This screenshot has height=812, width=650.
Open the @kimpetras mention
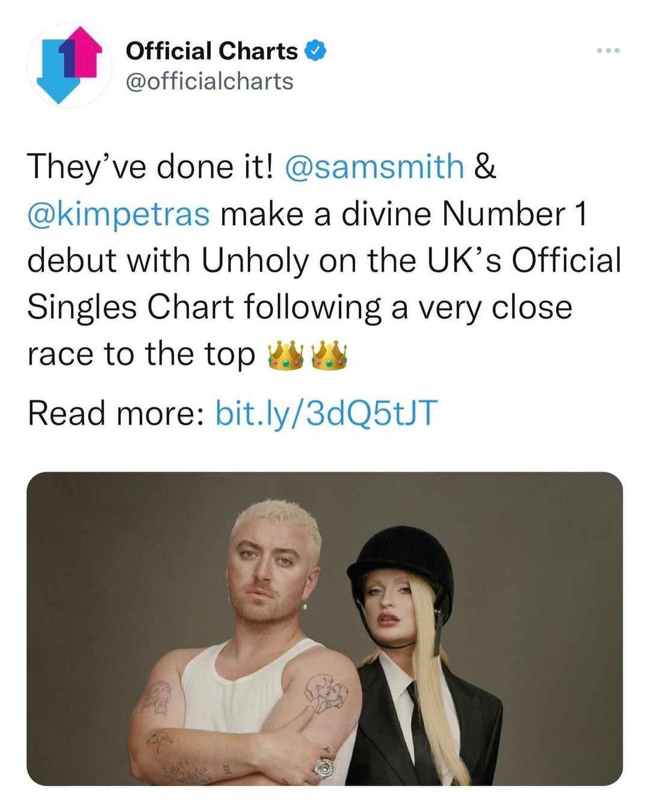119,214
